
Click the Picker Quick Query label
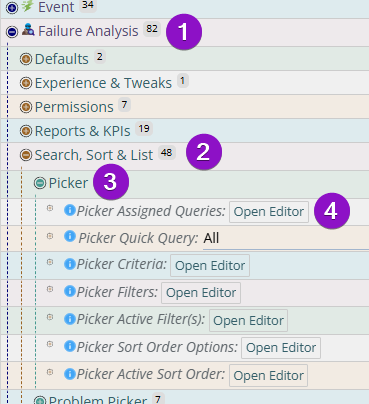tap(139, 238)
